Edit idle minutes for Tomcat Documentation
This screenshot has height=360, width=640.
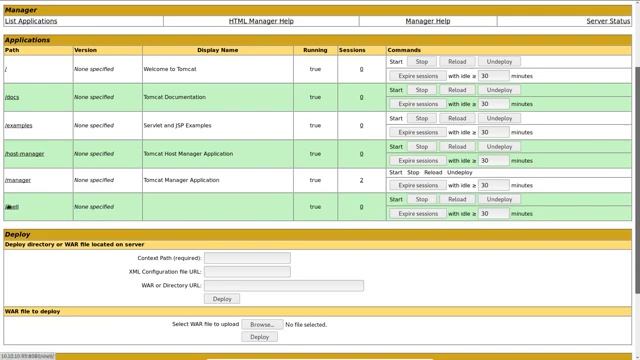click(493, 104)
